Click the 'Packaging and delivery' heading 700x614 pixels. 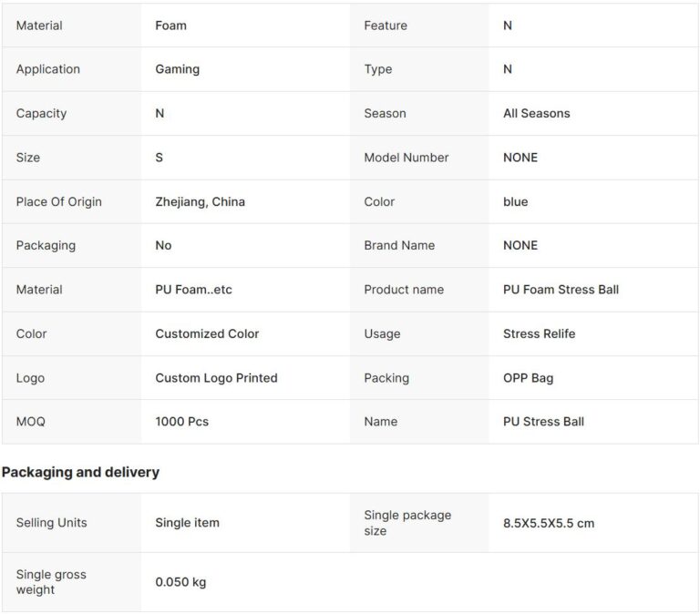[80, 472]
